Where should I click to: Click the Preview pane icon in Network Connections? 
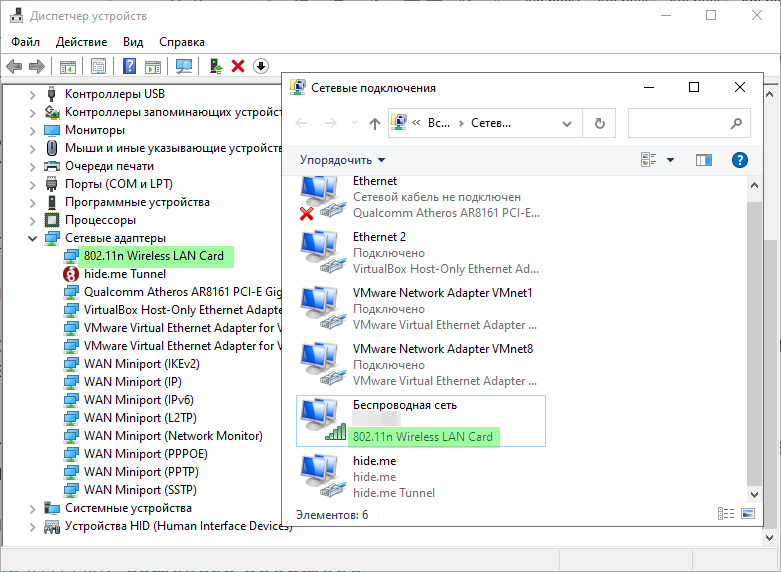coord(703,160)
